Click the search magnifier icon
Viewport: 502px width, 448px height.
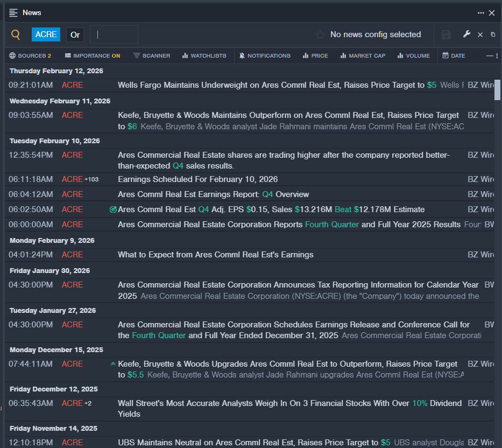pyautogui.click(x=16, y=34)
